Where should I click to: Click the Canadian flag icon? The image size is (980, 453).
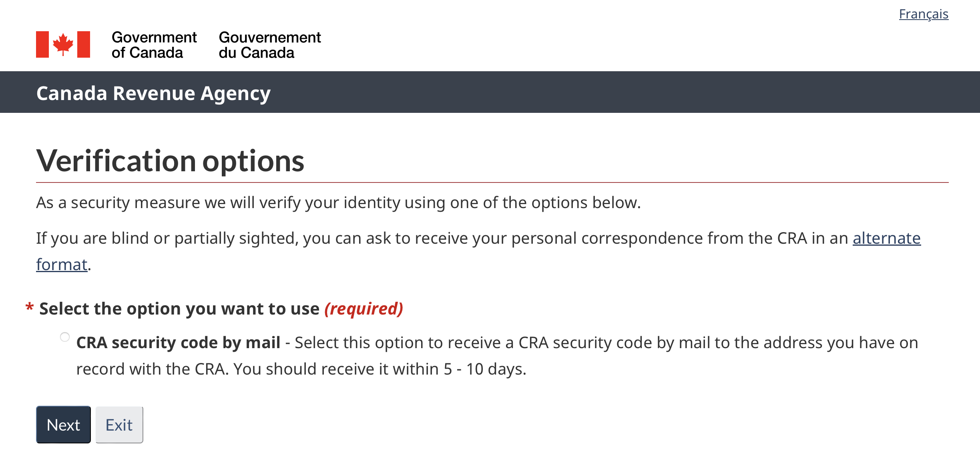[x=63, y=44]
